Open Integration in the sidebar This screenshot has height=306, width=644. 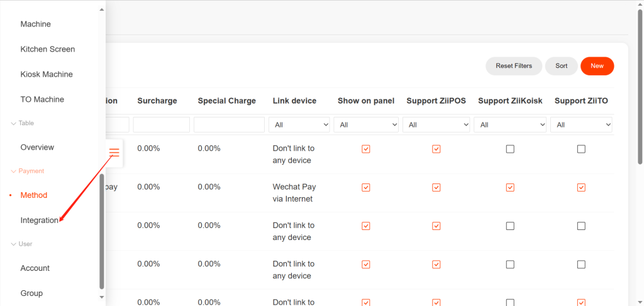click(39, 221)
